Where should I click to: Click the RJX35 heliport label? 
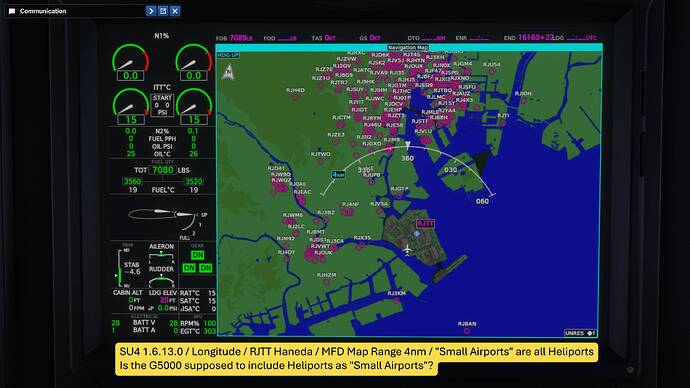tap(362, 238)
